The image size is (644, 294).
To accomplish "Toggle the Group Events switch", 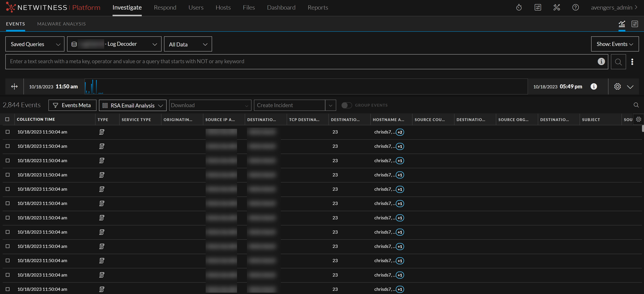I will [347, 105].
